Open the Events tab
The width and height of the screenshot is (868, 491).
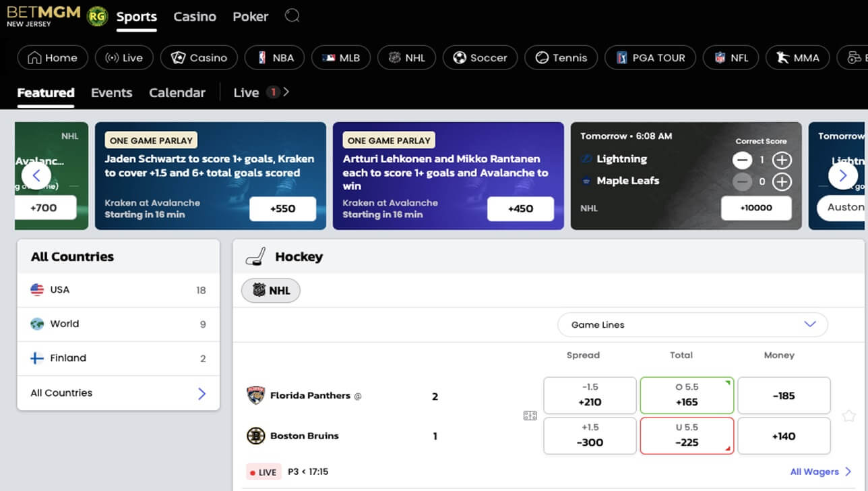[111, 93]
